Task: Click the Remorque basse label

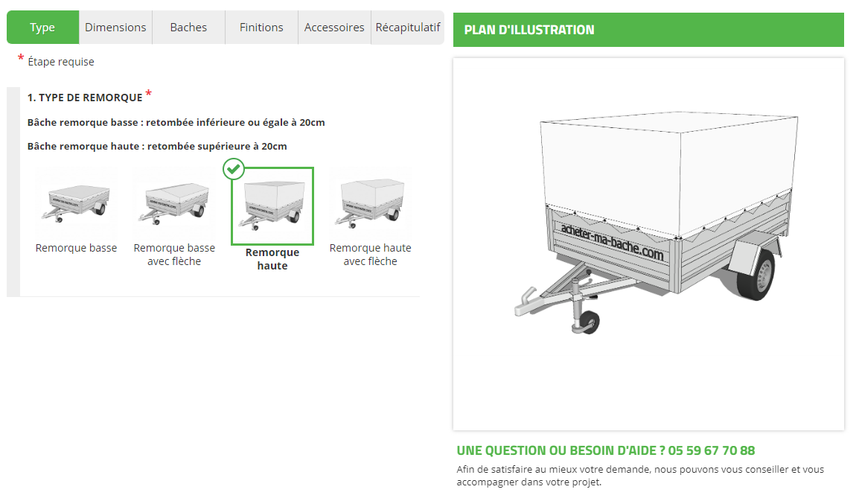Action: coord(76,248)
